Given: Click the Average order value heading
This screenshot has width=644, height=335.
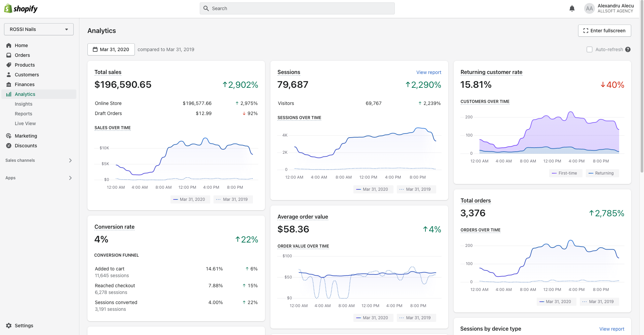Looking at the screenshot, I should (x=303, y=217).
